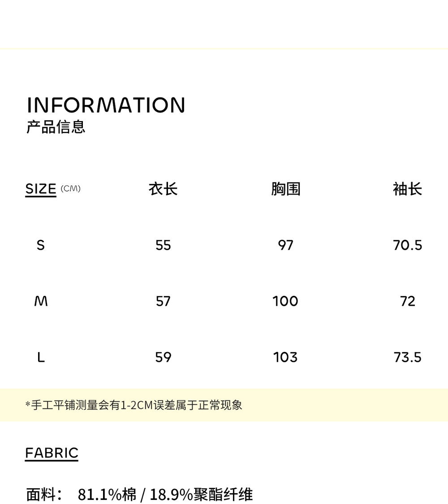Select the 袖长 column header

tap(407, 189)
